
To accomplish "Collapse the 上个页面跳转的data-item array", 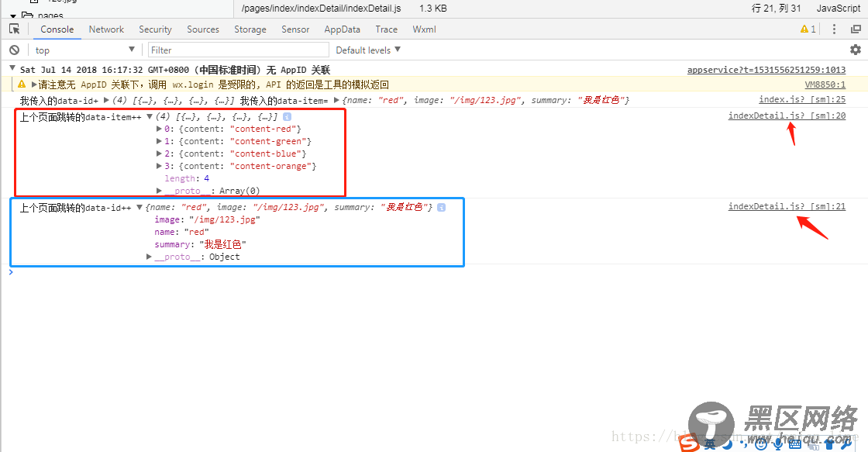I will click(150, 116).
